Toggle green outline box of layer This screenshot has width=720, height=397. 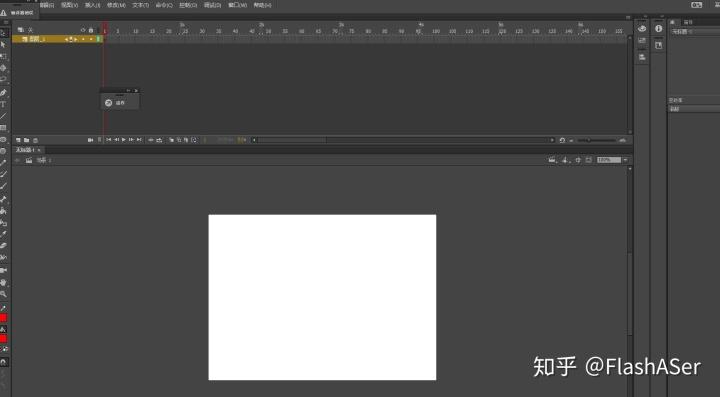coord(98,39)
